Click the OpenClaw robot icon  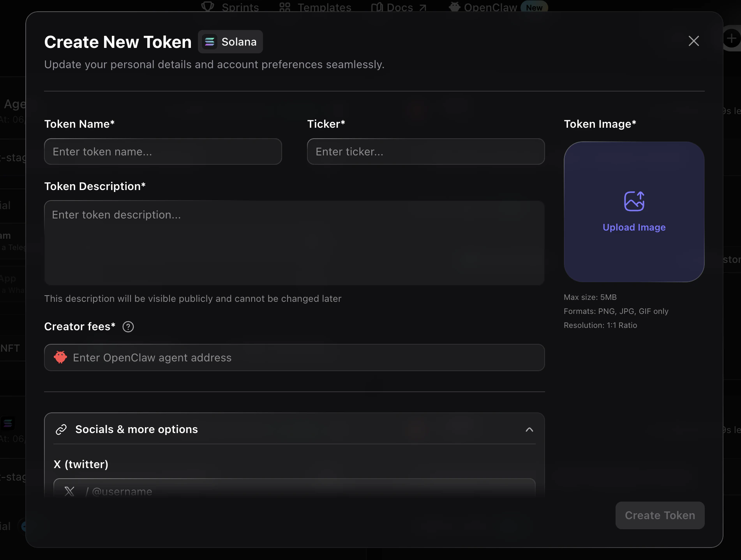click(454, 7)
